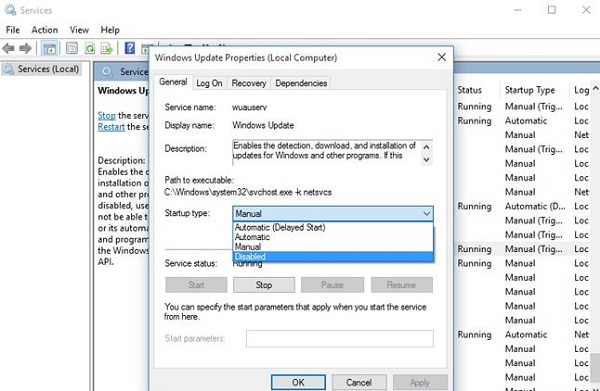Maximize the Services window

point(552,10)
